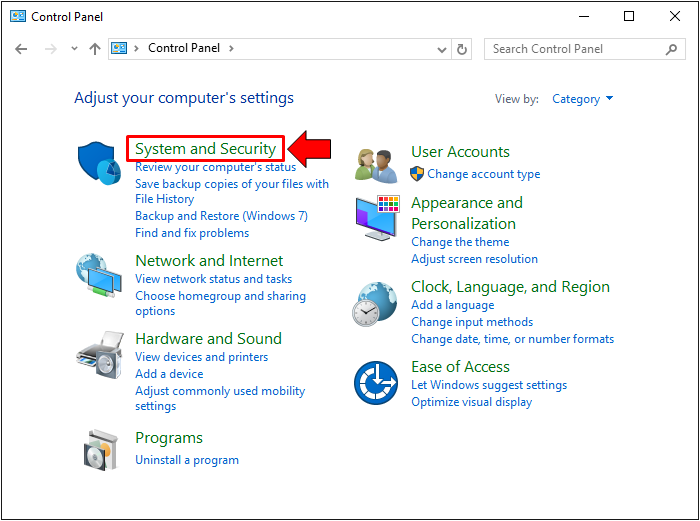Screen dimensions: 700x521
Task: Click View network status and tasks
Action: pos(214,279)
